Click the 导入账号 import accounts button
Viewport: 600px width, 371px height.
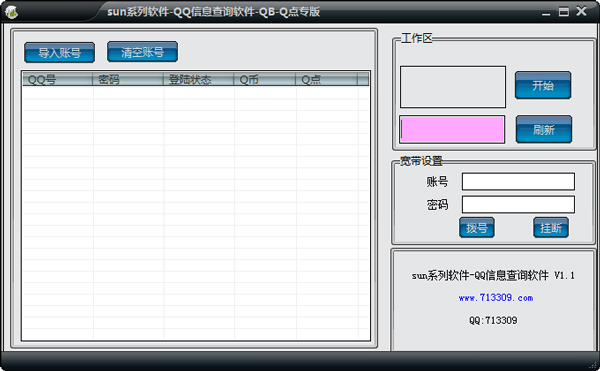pos(59,52)
